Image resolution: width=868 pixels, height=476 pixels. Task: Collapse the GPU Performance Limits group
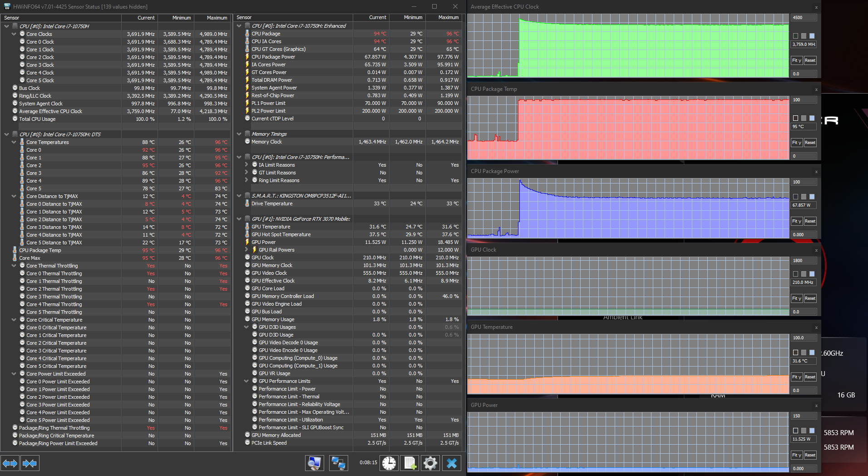pos(246,381)
